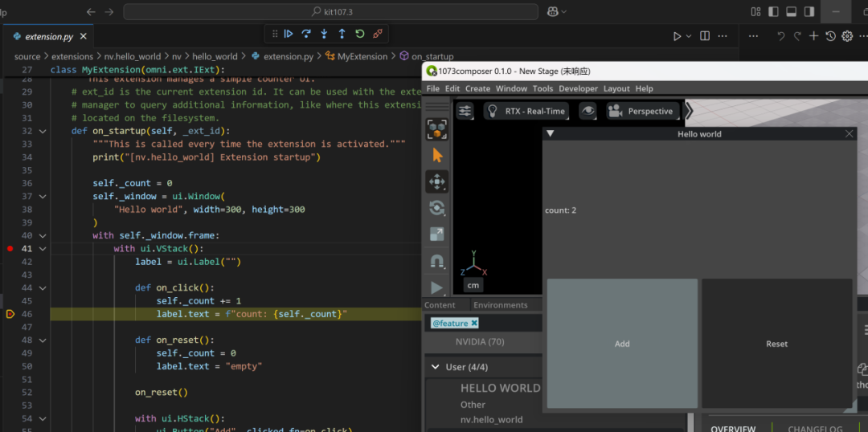Open the RTX - Real-Time renderer dropdown

[527, 111]
